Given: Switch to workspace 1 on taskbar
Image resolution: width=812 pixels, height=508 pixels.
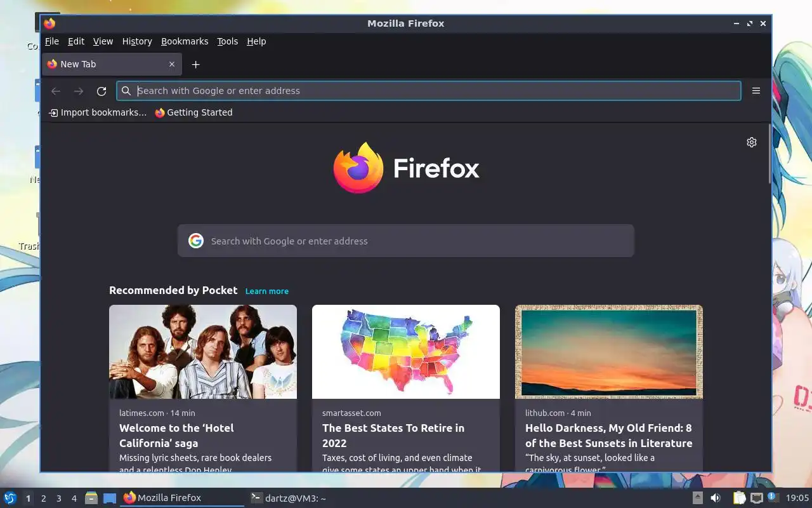Looking at the screenshot, I should point(28,498).
